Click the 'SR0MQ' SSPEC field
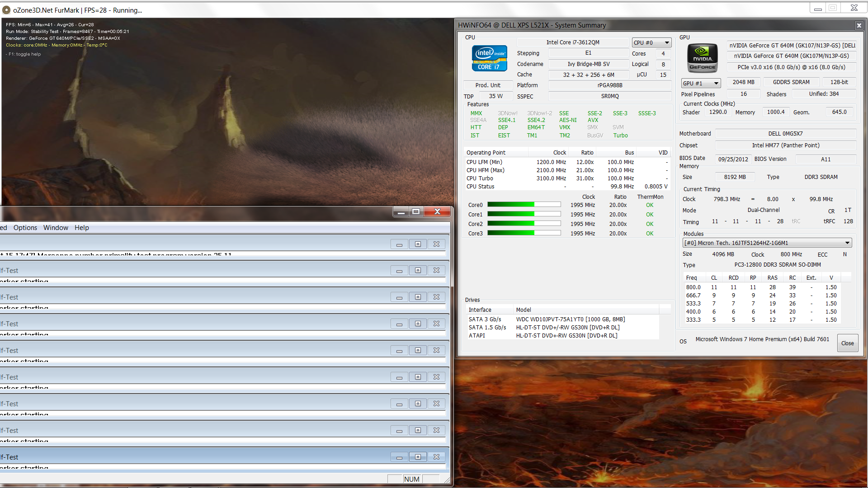Viewport: 868px width, 488px height. (x=610, y=96)
